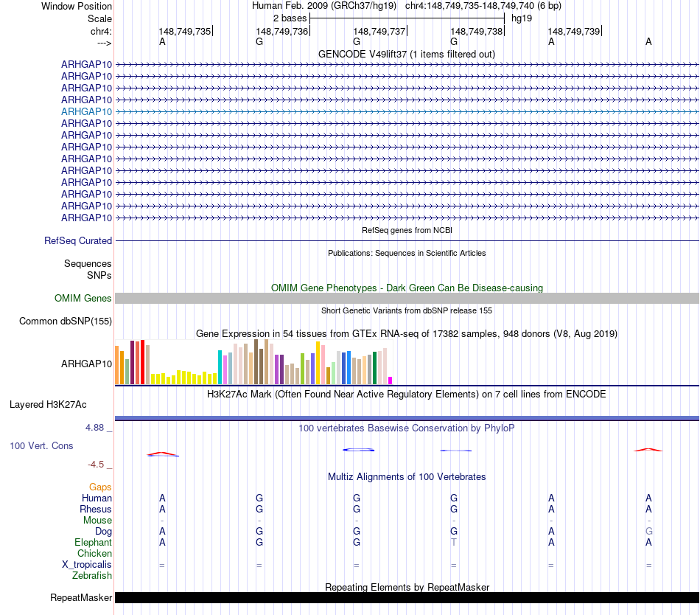Click the magenta bar ending the GTEx chart
Viewport: 700px width, 615px height.
pos(391,381)
